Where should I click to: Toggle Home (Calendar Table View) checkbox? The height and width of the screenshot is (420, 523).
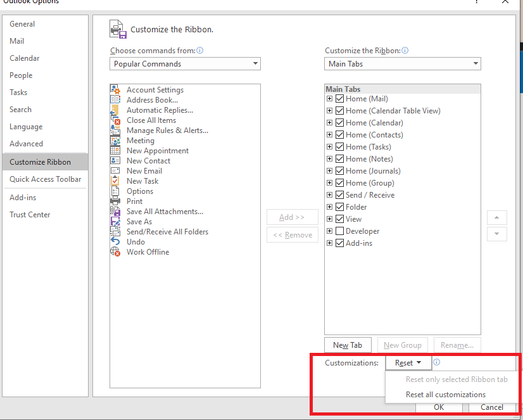coord(339,110)
